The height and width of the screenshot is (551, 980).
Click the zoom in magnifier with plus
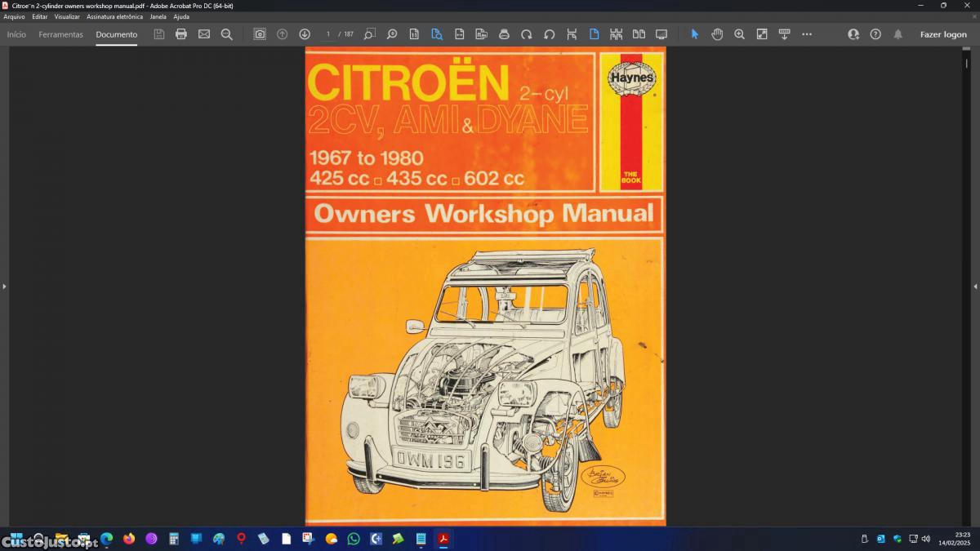pos(739,34)
